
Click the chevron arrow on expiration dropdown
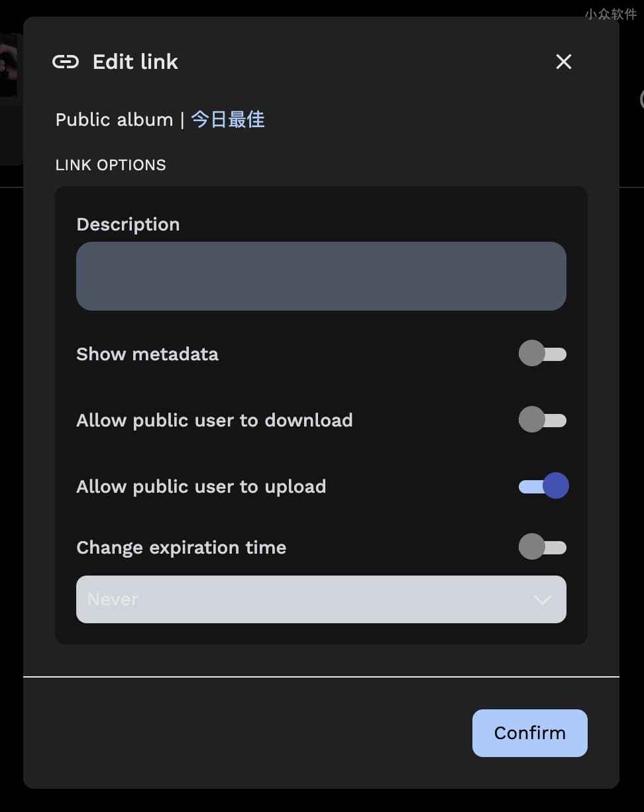(543, 600)
